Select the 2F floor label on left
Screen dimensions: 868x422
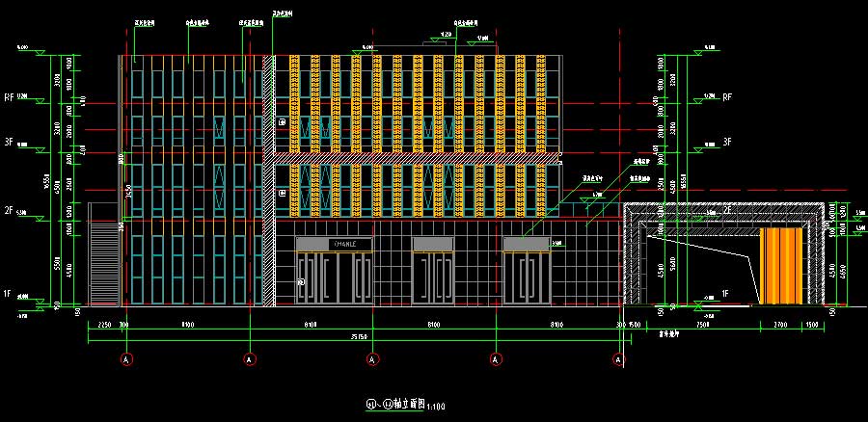point(10,209)
